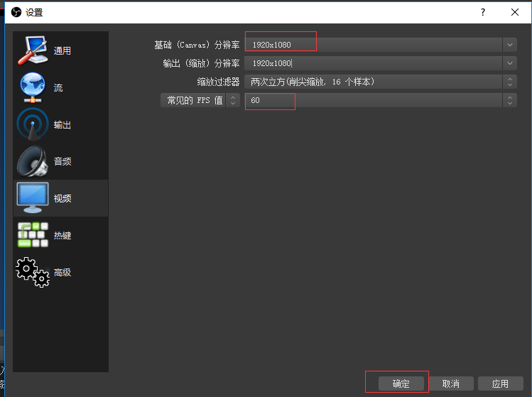Click the 取消 cancel button
Screen dimensions: 532x397
point(451,384)
